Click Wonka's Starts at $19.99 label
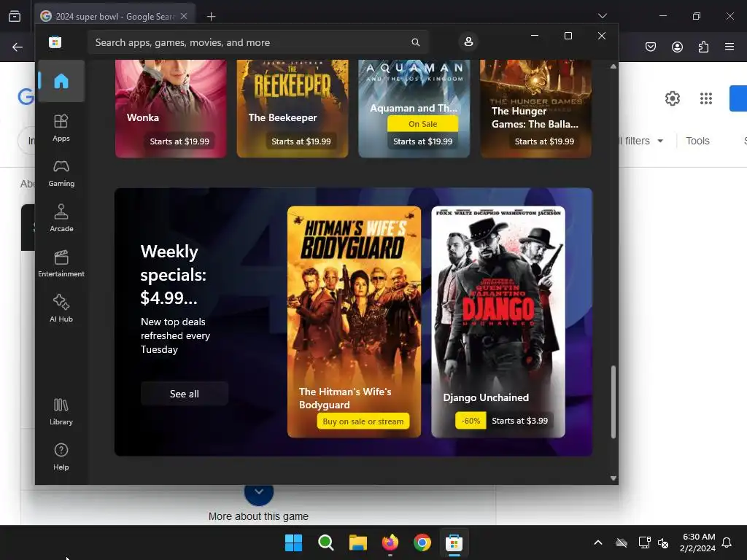This screenshot has width=747, height=560. (x=179, y=141)
